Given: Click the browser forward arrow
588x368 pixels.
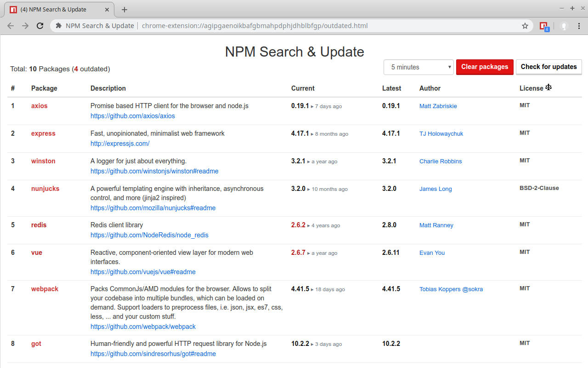Looking at the screenshot, I should (25, 26).
